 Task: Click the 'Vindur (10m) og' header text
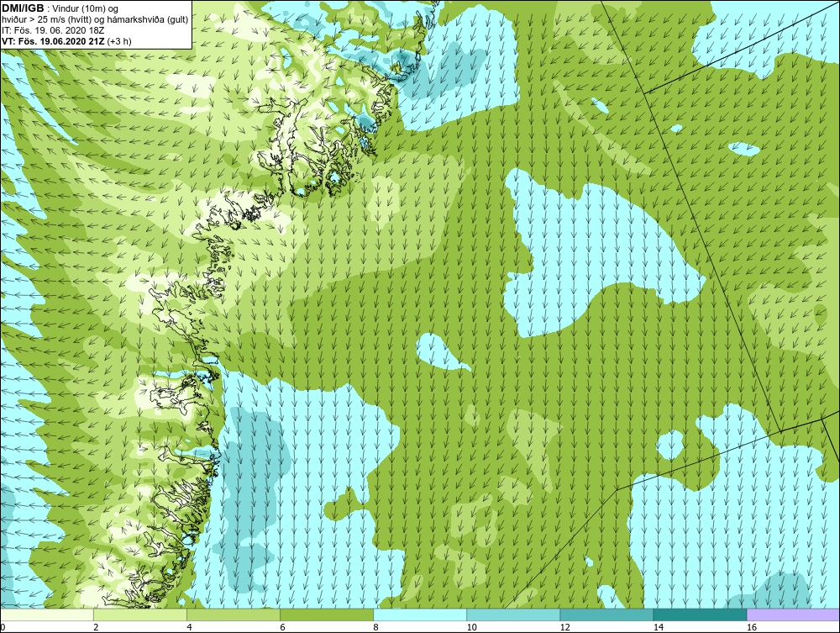click(x=86, y=9)
